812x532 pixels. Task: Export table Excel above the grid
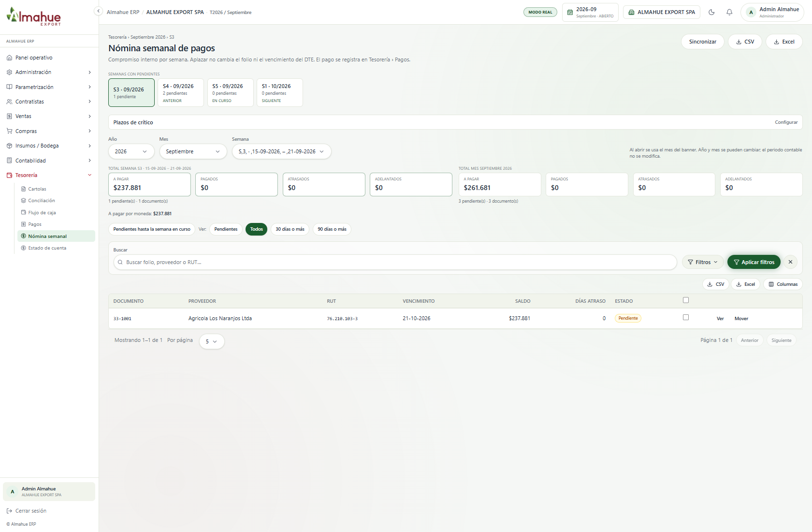(x=745, y=284)
